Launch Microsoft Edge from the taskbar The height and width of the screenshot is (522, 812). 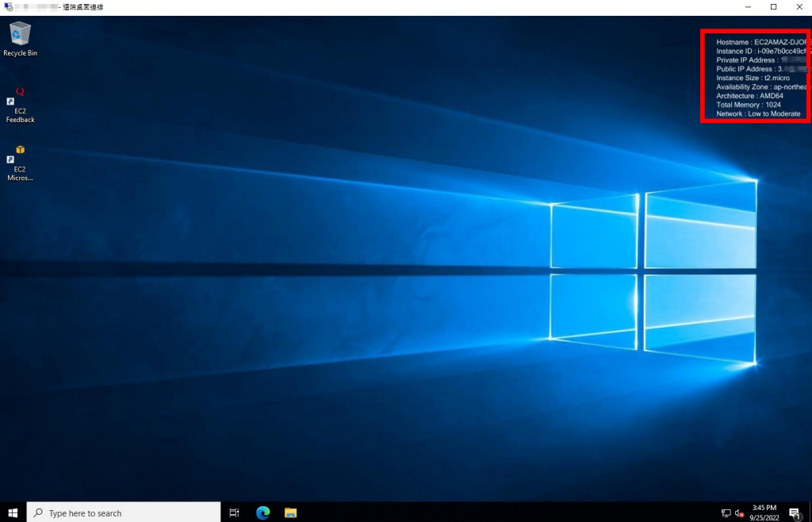coord(262,512)
